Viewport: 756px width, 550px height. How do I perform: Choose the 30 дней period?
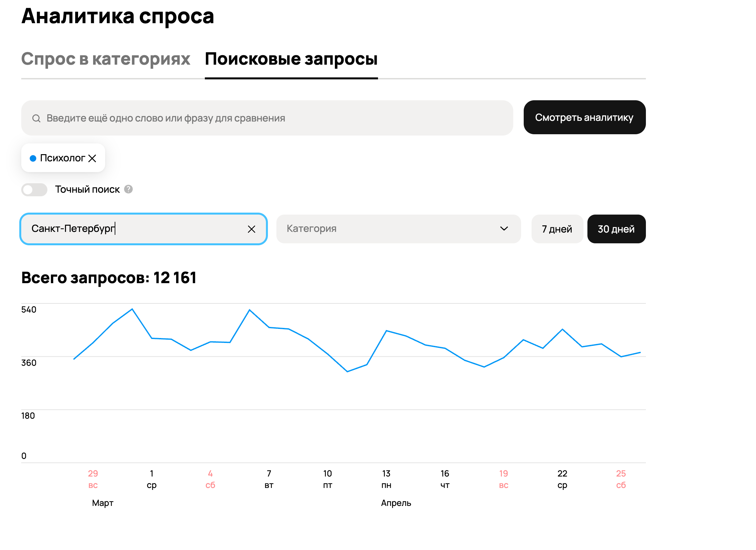(616, 229)
